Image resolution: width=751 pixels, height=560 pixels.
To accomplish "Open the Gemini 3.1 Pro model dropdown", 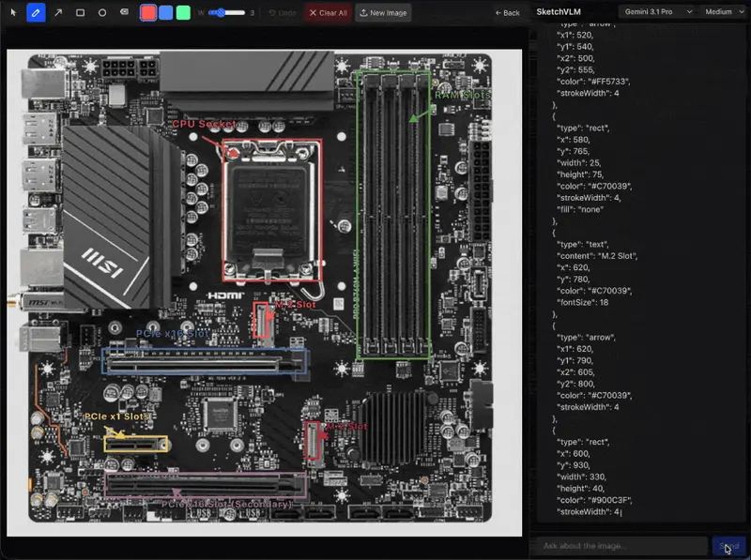I will [x=658, y=12].
